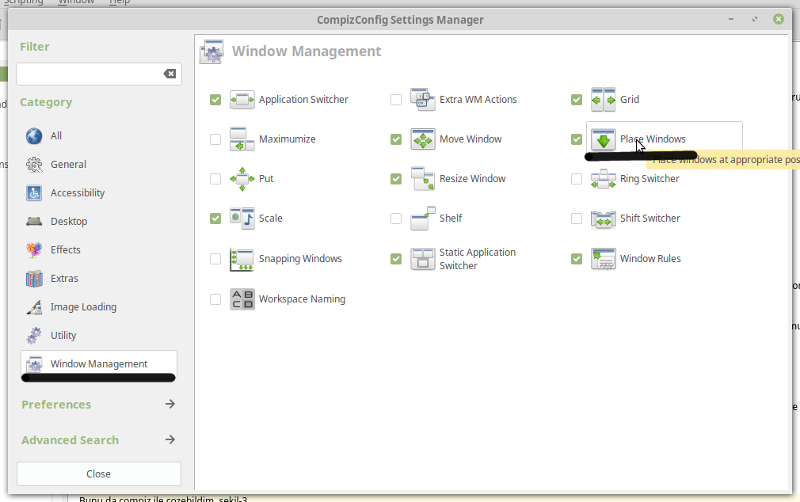Screen dimensions: 800x502
Task: Open the Extra WM Actions plugin icon
Action: pyautogui.click(x=422, y=99)
